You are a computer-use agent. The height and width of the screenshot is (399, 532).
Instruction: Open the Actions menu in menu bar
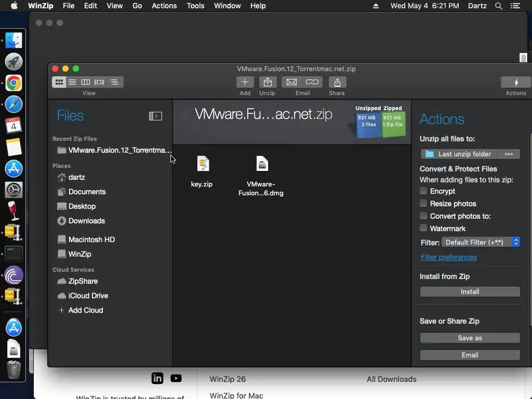[164, 6]
